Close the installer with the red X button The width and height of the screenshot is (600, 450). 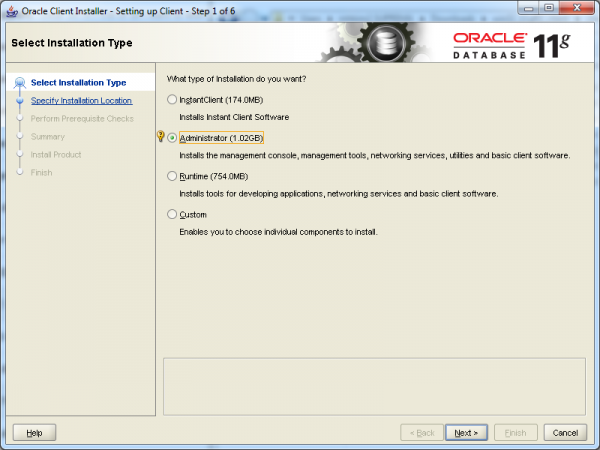pos(577,9)
